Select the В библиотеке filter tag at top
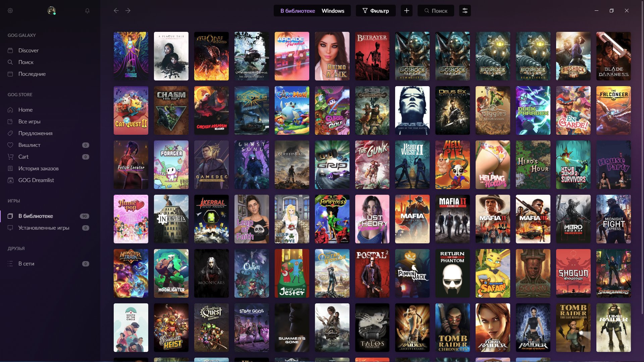644x362 pixels. pyautogui.click(x=298, y=11)
